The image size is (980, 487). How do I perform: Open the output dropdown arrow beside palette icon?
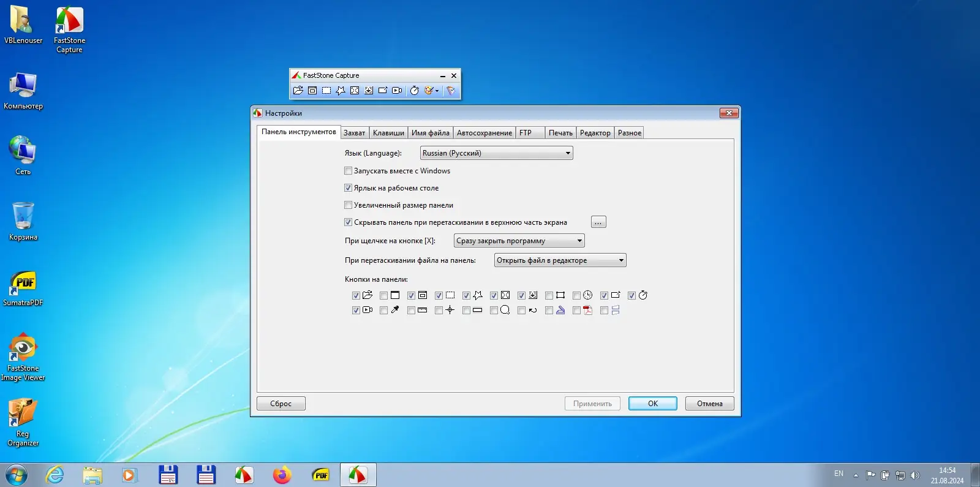point(437,91)
